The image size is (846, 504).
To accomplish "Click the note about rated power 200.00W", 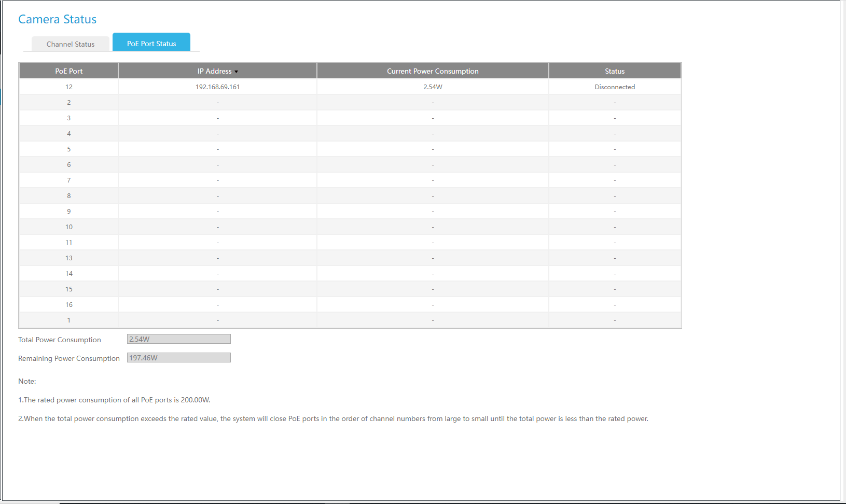I will click(x=114, y=400).
